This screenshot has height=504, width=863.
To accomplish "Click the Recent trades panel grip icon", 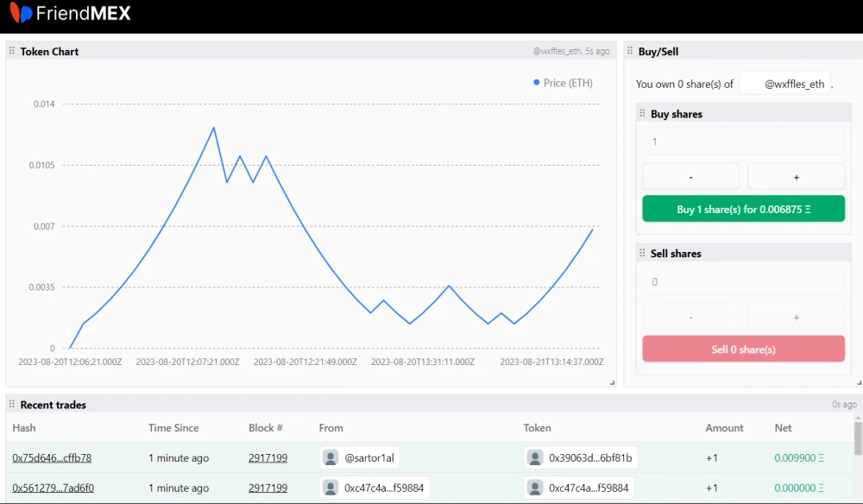I will (x=11, y=404).
